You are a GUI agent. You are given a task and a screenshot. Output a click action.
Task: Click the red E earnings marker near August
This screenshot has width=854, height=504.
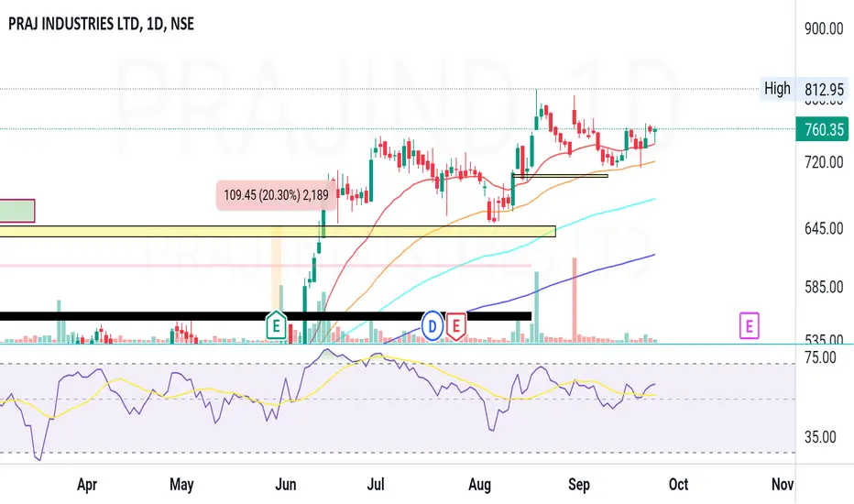pyautogui.click(x=456, y=326)
